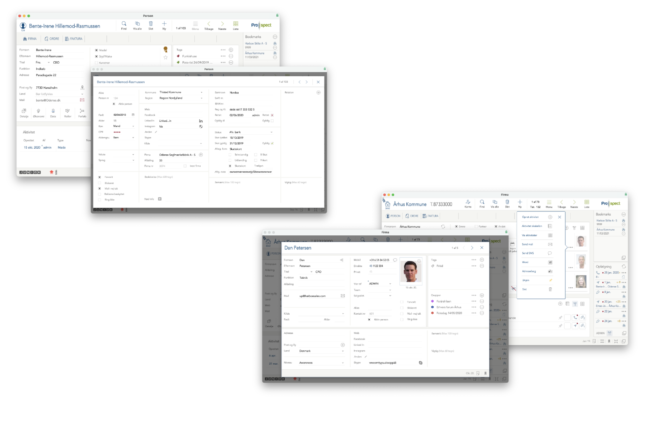
Task: Switch to the ORDRE tab
Action: 52,38
